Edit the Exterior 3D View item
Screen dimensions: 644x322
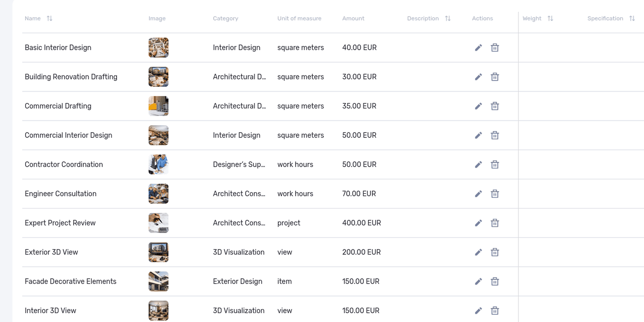[478, 252]
